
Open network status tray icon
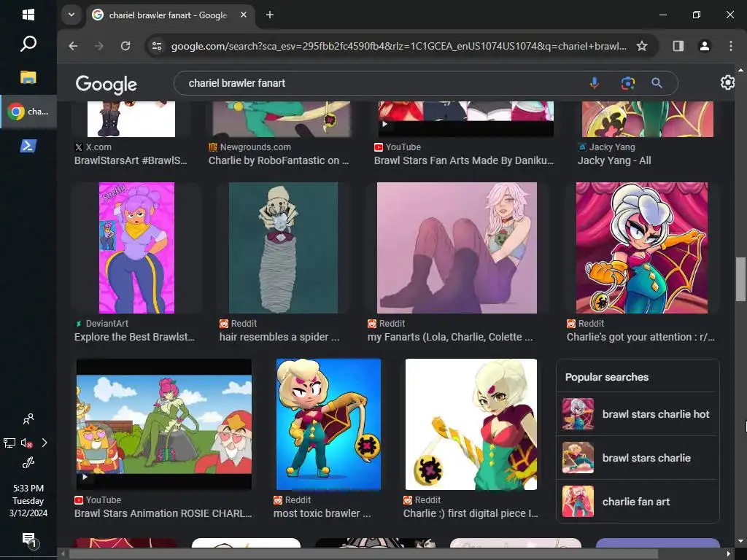[9, 443]
